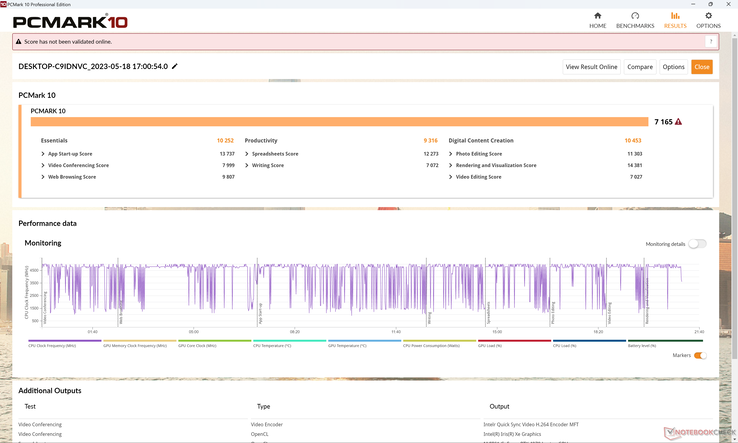Toggle the Markers switch off
The image size is (738, 443).
tap(700, 355)
